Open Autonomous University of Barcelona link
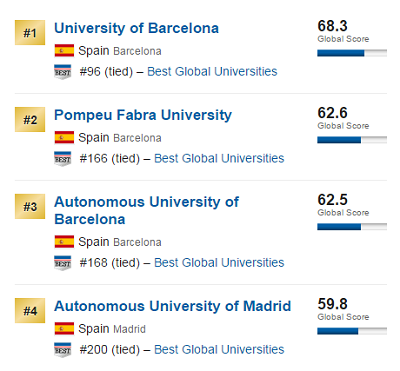 pos(146,211)
